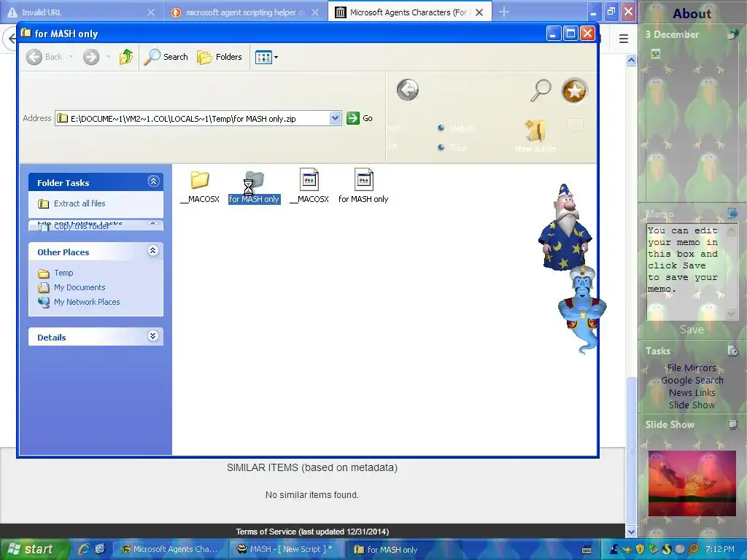Screen dimensions: 747x560
Task: Switch to microsoft agent scripting helper tab
Action: tap(244, 12)
